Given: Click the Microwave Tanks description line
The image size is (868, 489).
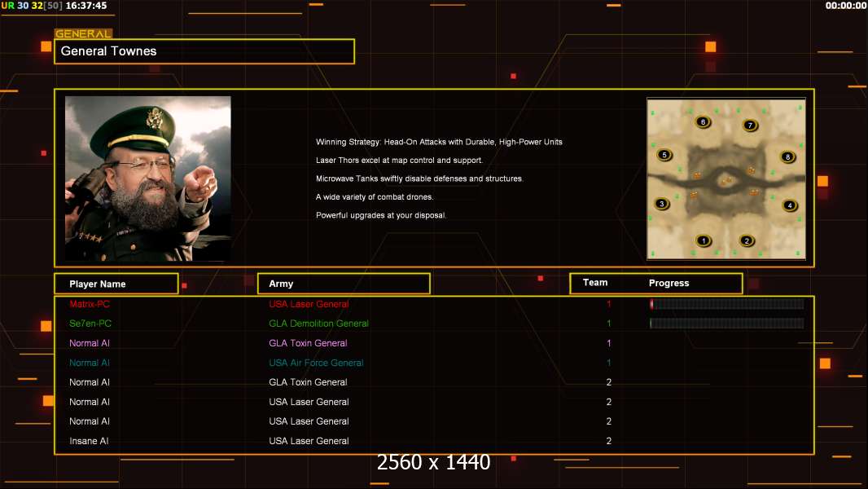Looking at the screenshot, I should 419,178.
